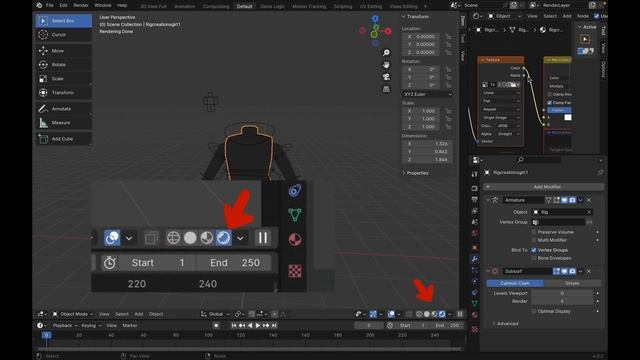Choose the Add Cube tool
This screenshot has width=640, height=360.
63,139
